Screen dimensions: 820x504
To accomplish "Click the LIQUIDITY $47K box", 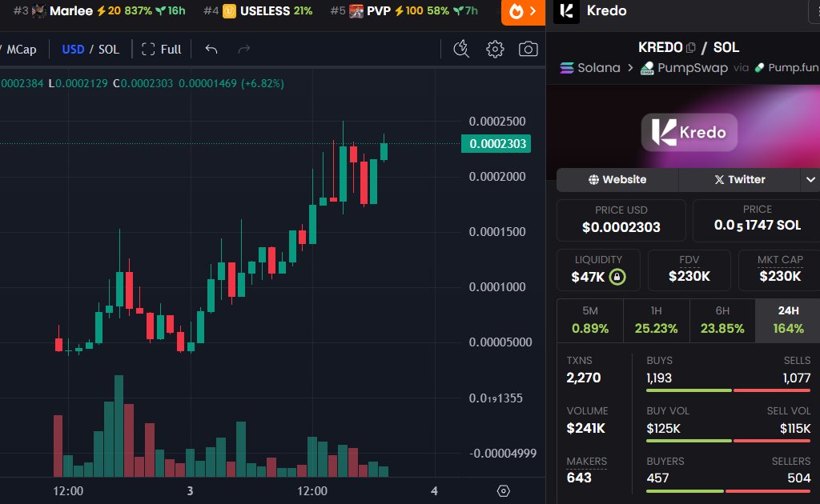I will (x=598, y=270).
